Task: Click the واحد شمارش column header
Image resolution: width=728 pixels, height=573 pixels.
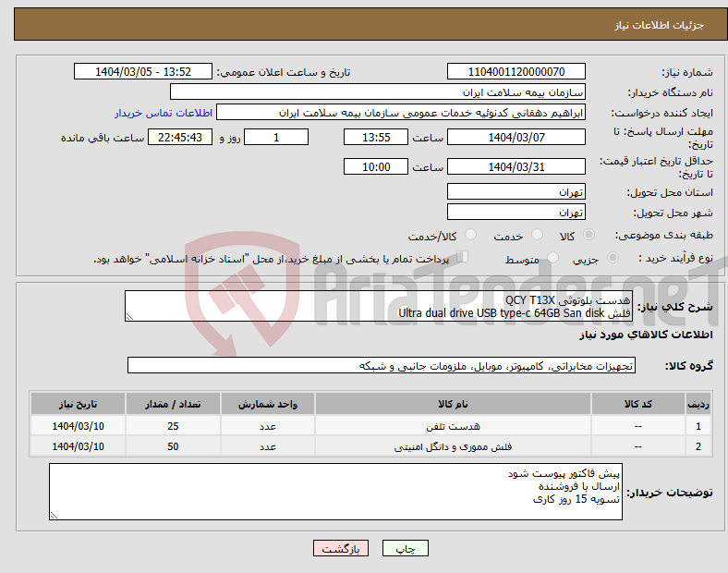Action: 268,404
